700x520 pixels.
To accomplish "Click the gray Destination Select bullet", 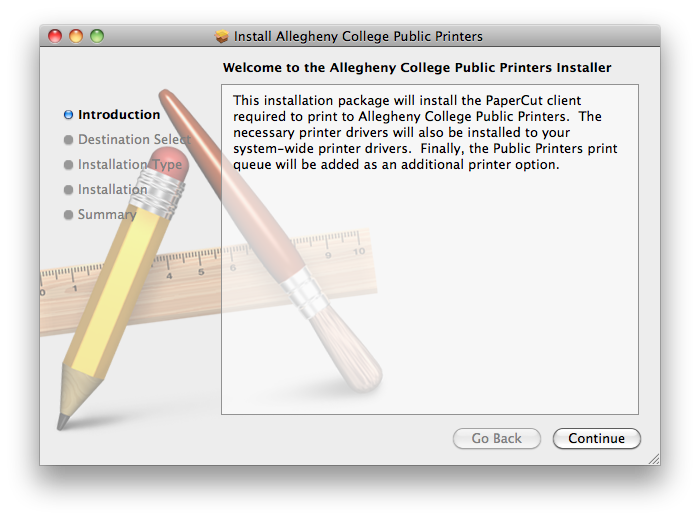I will (x=68, y=140).
